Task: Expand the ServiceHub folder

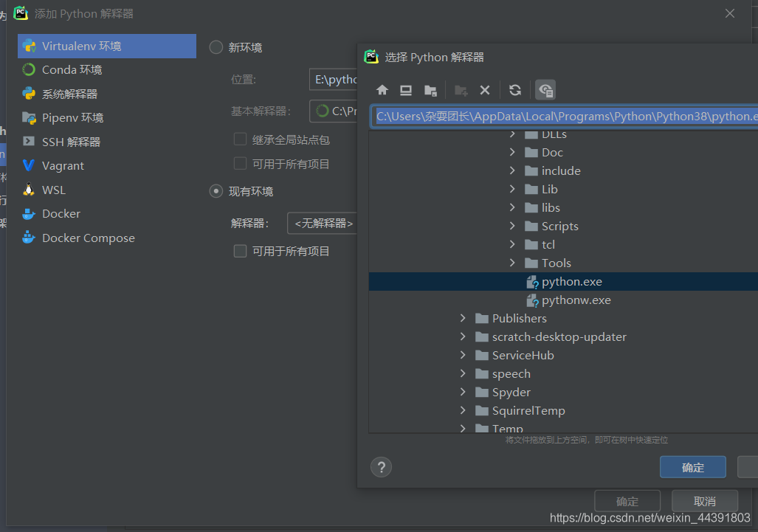Action: pos(463,355)
